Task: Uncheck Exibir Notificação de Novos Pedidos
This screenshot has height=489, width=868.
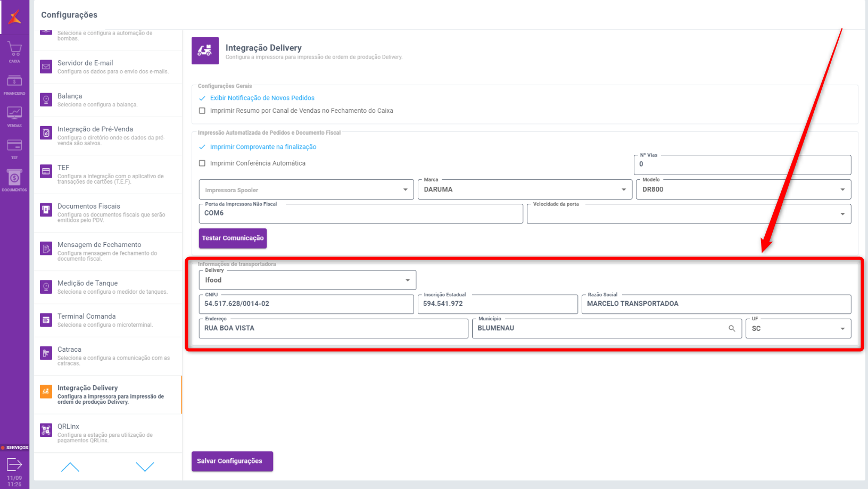Action: pyautogui.click(x=202, y=98)
